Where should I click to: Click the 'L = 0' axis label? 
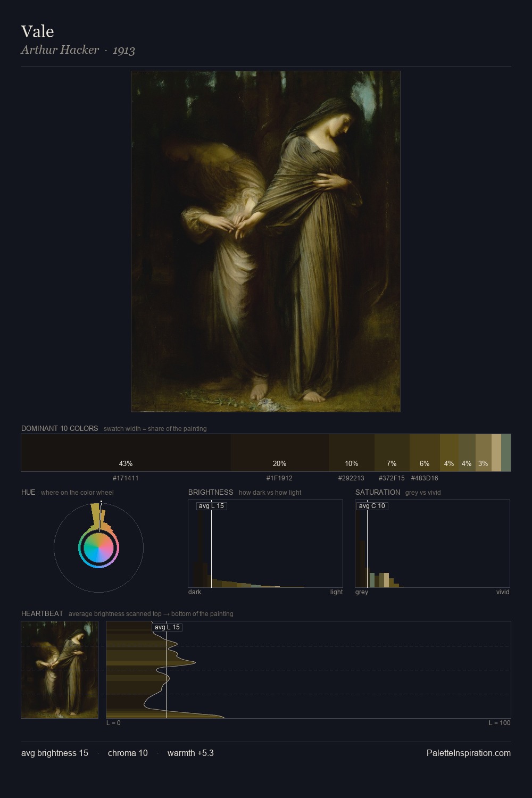[x=113, y=723]
